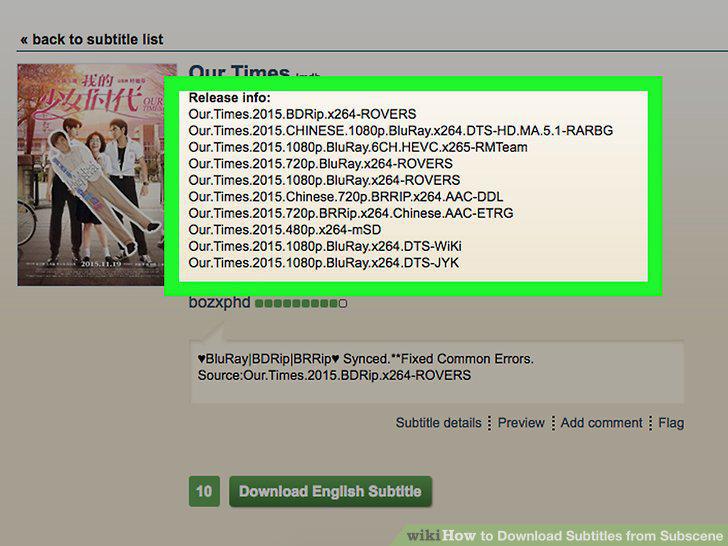The image size is (728, 546).
Task: Click Add comment link
Action: (601, 423)
